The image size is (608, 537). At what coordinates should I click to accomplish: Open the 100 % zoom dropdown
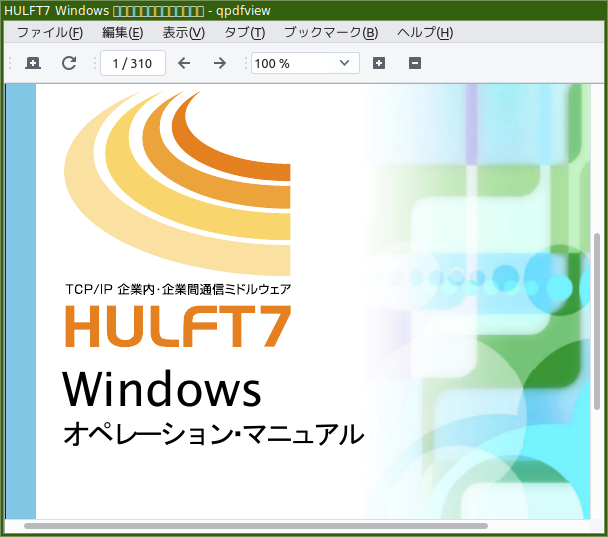[305, 63]
